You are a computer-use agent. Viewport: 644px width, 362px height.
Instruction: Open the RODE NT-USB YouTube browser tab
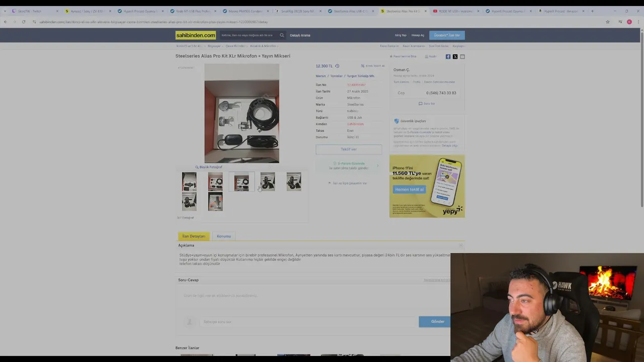455,11
